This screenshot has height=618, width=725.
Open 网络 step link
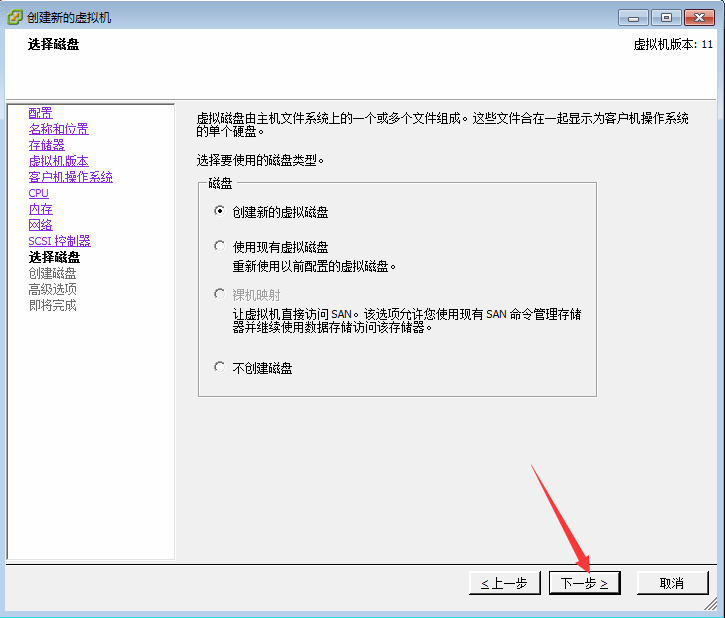pos(40,225)
